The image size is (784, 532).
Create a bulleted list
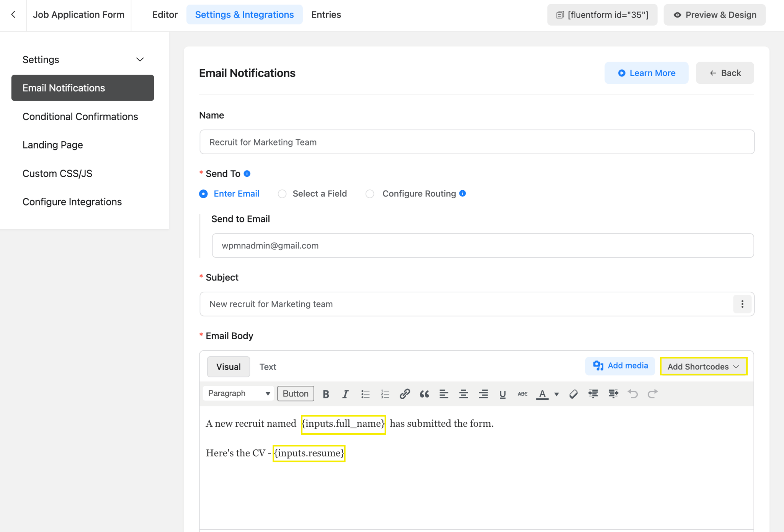tap(365, 393)
